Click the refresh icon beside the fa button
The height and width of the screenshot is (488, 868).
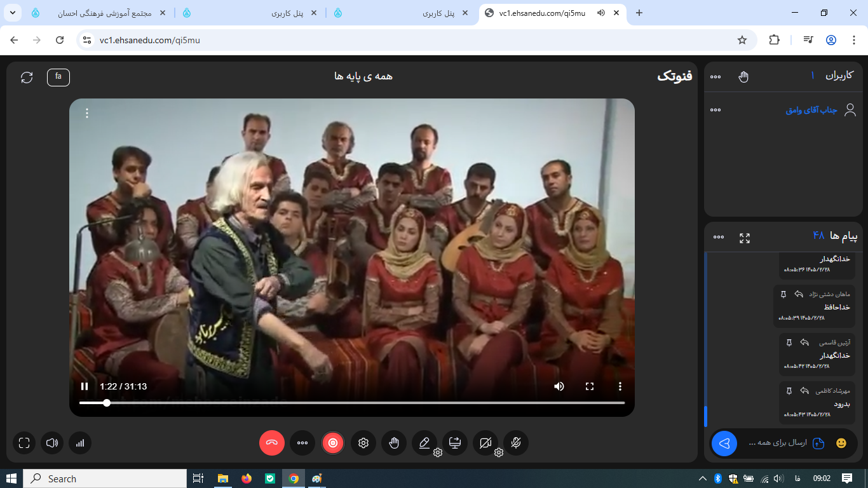(x=27, y=78)
